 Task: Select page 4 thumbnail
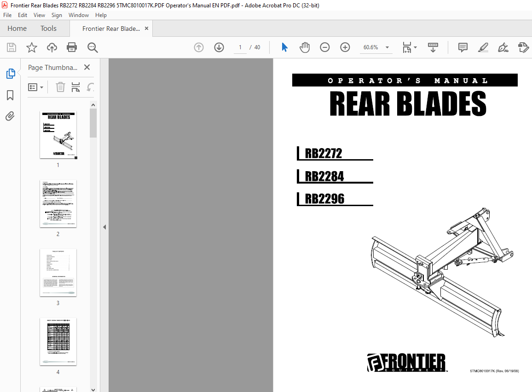click(58, 341)
